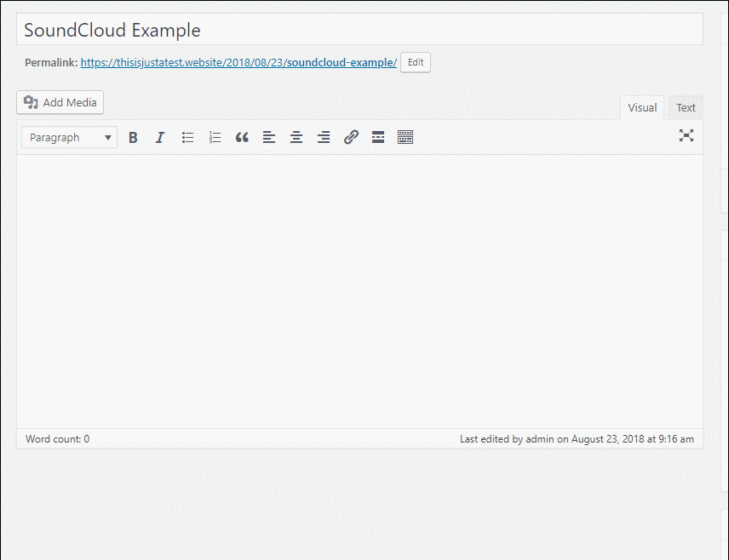Click inside the empty post content area
Screen dimensions: 729x560
coord(359,291)
